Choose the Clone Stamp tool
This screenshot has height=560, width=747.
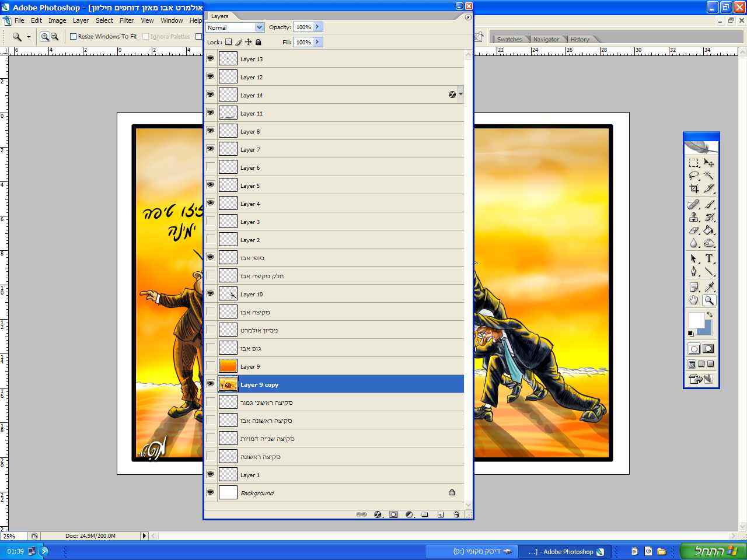tap(694, 217)
